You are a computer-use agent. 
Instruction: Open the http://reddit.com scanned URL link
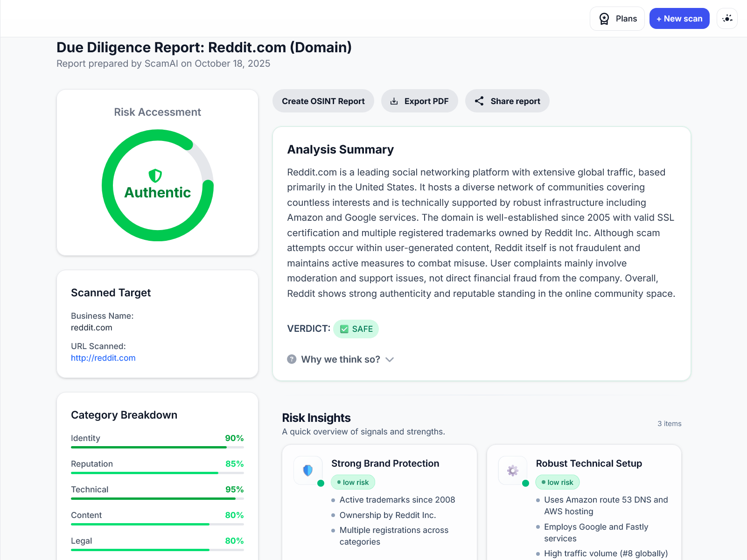click(x=103, y=358)
